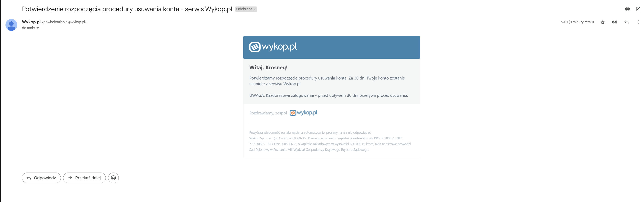Reply using the header arrow icon
Screen dimensions: 644x202
coord(626,22)
